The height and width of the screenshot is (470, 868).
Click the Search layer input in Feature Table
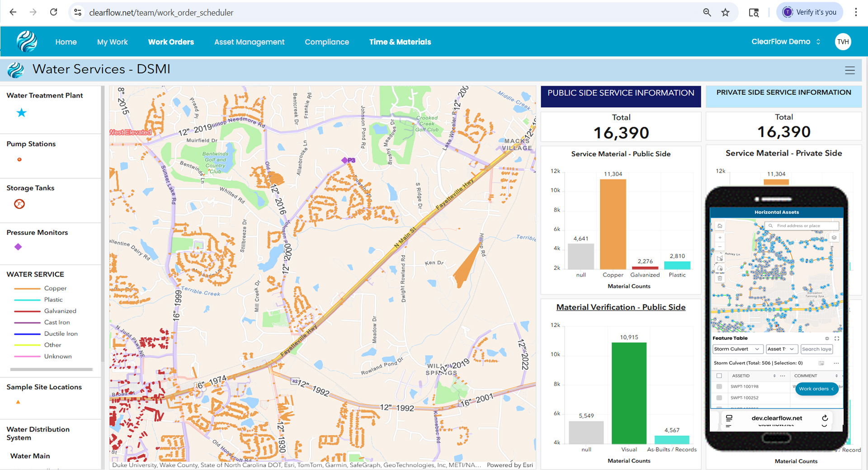pyautogui.click(x=816, y=349)
